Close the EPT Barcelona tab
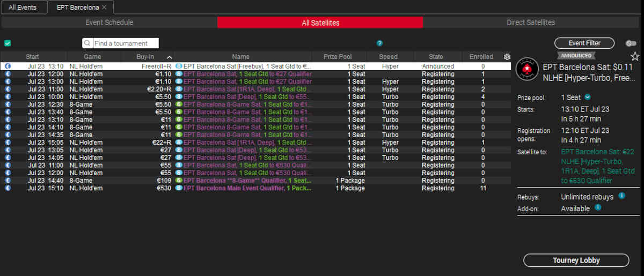Image resolution: width=644 pixels, height=276 pixels. click(105, 8)
